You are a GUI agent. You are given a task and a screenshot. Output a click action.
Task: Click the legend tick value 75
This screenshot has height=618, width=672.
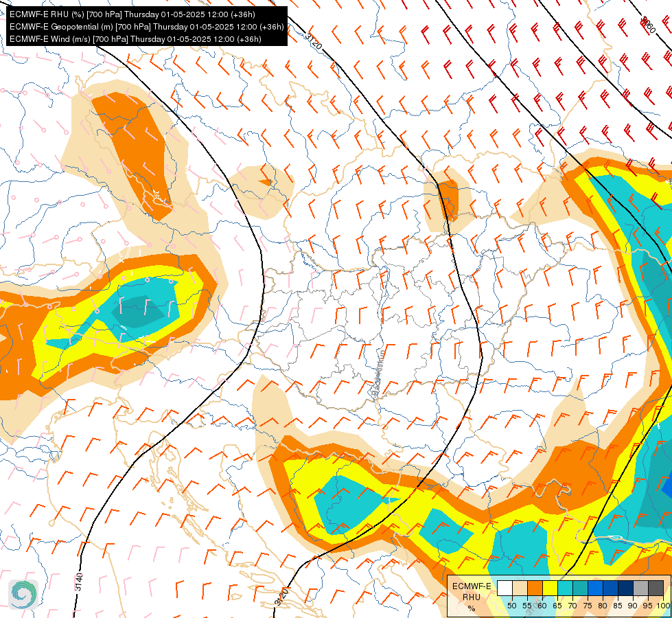click(x=588, y=606)
